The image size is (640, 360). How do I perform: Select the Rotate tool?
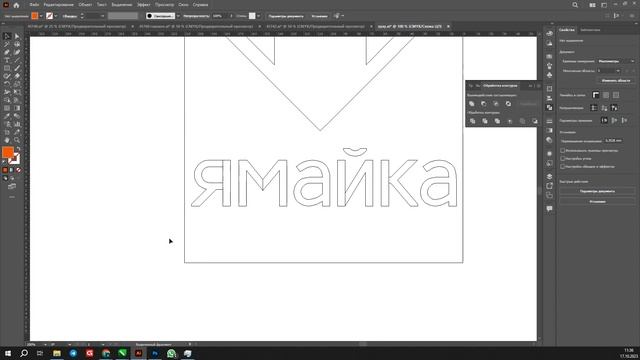coord(7,84)
